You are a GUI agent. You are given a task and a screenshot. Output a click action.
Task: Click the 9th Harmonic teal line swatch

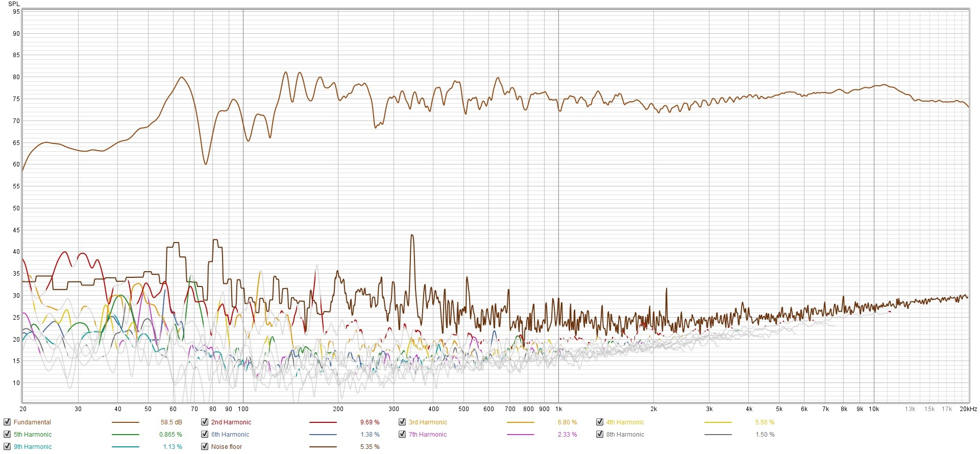click(125, 447)
